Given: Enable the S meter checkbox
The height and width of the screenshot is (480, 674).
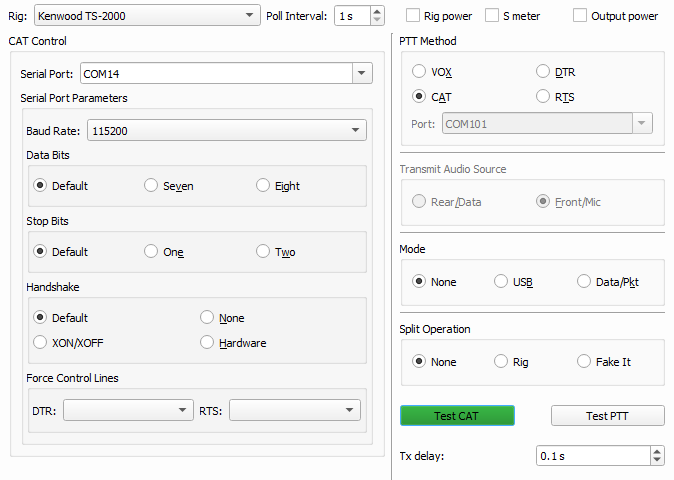Looking at the screenshot, I should pyautogui.click(x=491, y=16).
